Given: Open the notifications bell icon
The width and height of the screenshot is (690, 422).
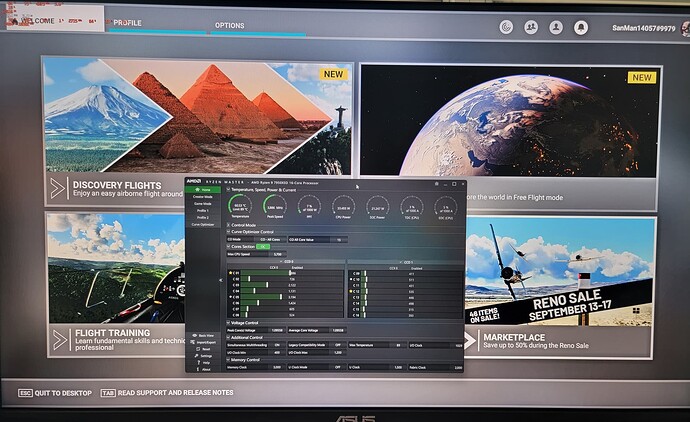Looking at the screenshot, I should [x=581, y=28].
